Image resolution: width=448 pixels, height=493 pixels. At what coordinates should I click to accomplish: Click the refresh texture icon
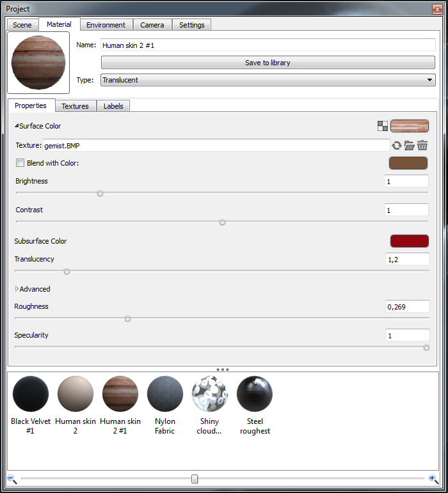397,146
